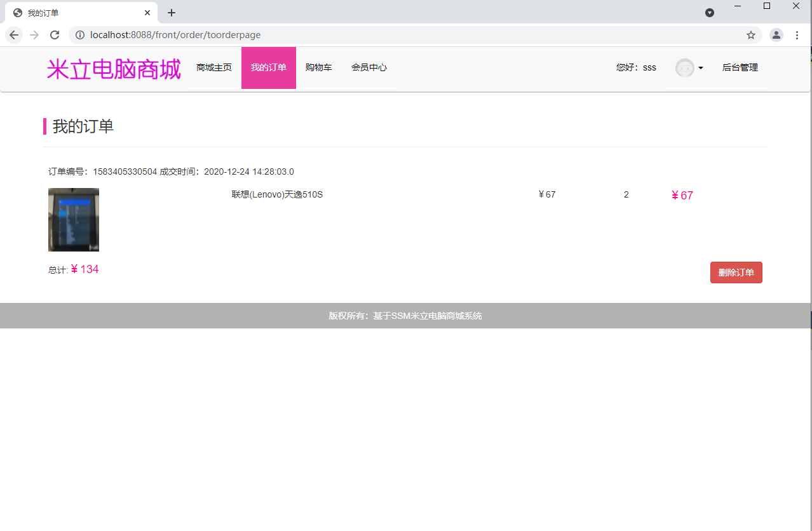The height and width of the screenshot is (531, 812).
Task: Navigate to 会员中心
Action: click(369, 67)
